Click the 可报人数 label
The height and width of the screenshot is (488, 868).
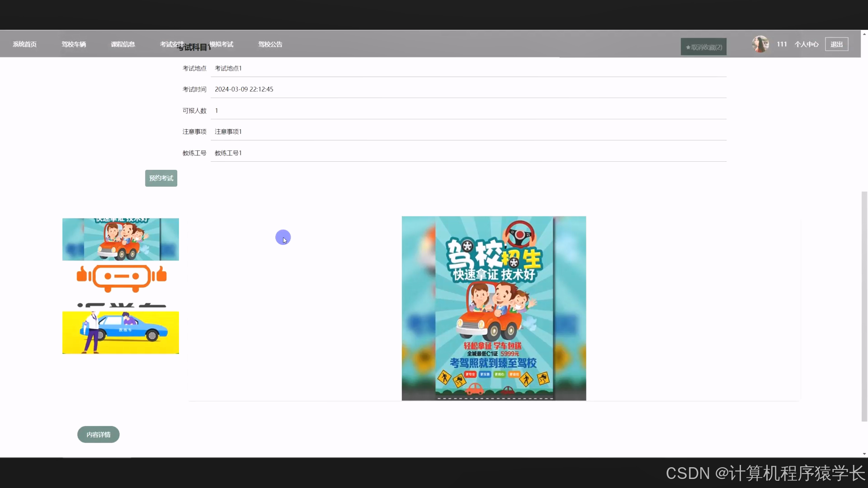pos(194,111)
